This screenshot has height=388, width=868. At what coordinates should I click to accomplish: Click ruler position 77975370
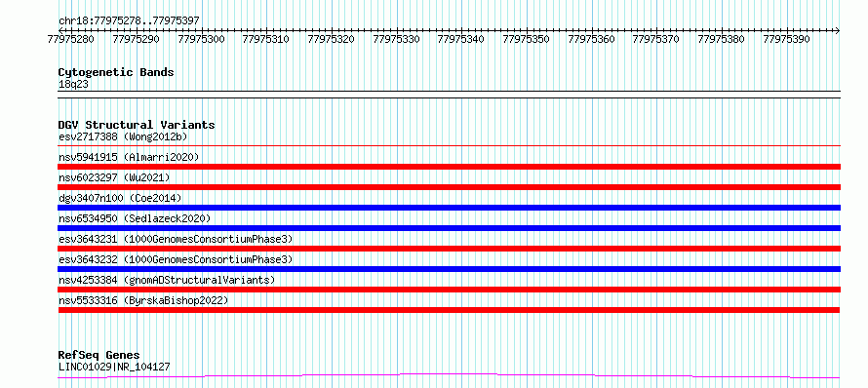(656, 39)
